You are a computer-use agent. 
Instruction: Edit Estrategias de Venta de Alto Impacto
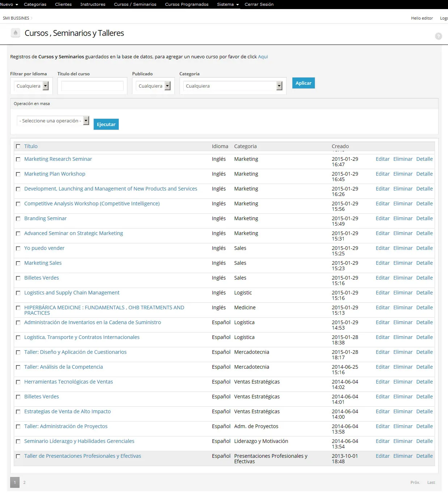click(383, 411)
